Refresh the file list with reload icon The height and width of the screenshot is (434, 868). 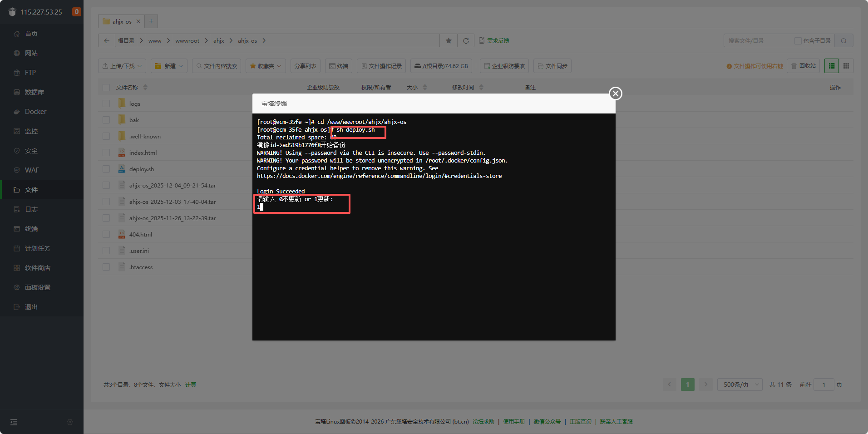(466, 41)
